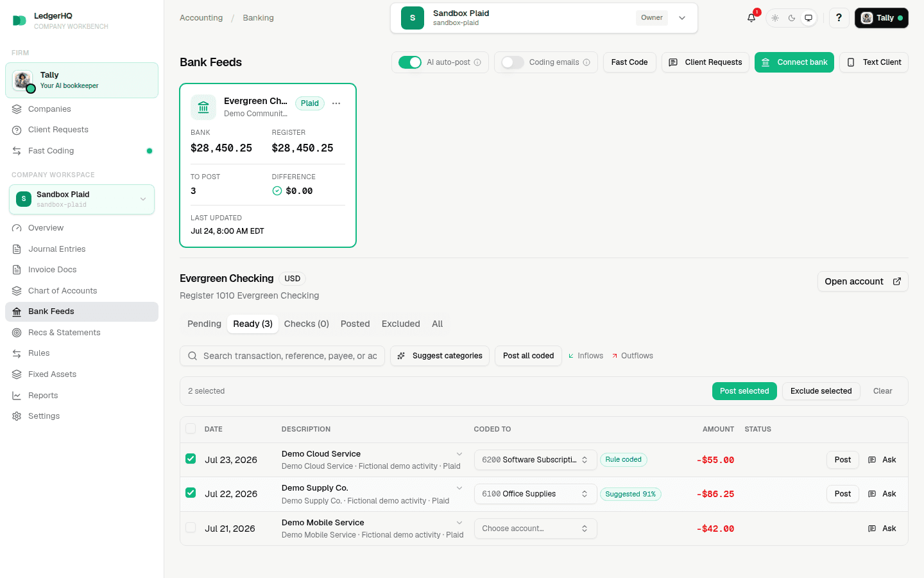Viewport: 924px width, 578px height.
Task: Click the Evergreen bank building icon
Action: point(203,107)
